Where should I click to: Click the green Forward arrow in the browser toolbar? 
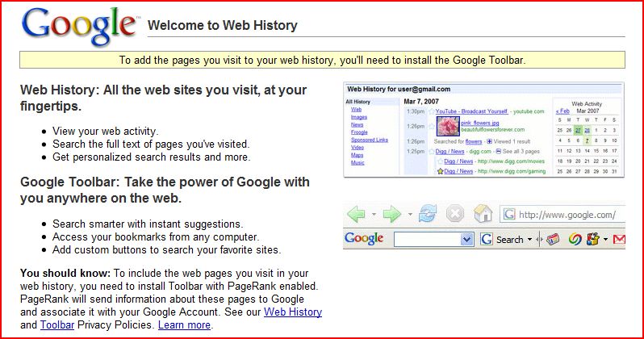point(391,214)
